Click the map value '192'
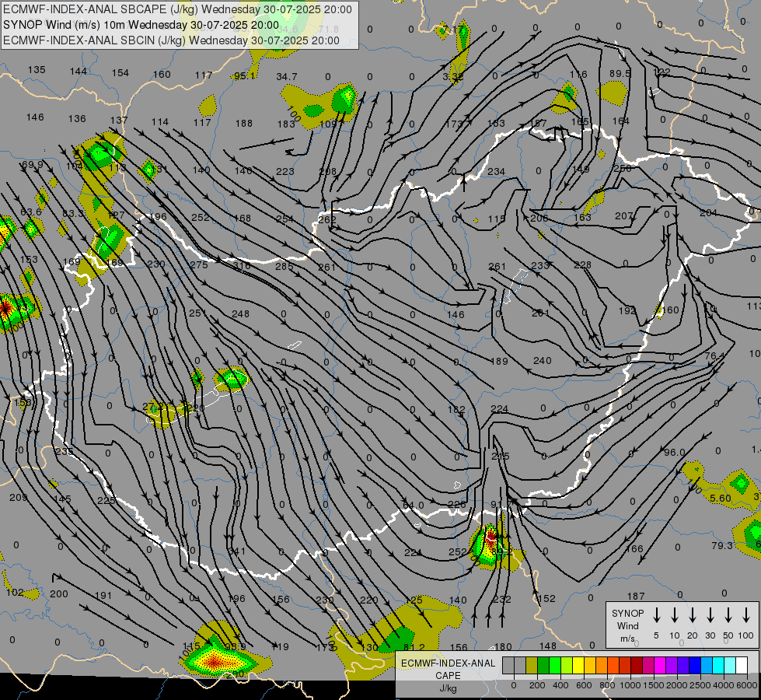This screenshot has width=761, height=700. (x=627, y=310)
